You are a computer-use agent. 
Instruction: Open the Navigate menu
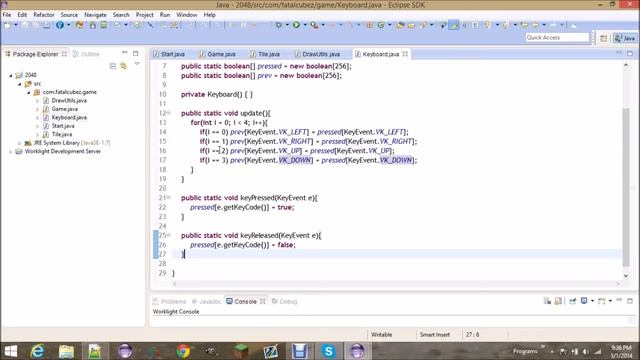tap(95, 15)
